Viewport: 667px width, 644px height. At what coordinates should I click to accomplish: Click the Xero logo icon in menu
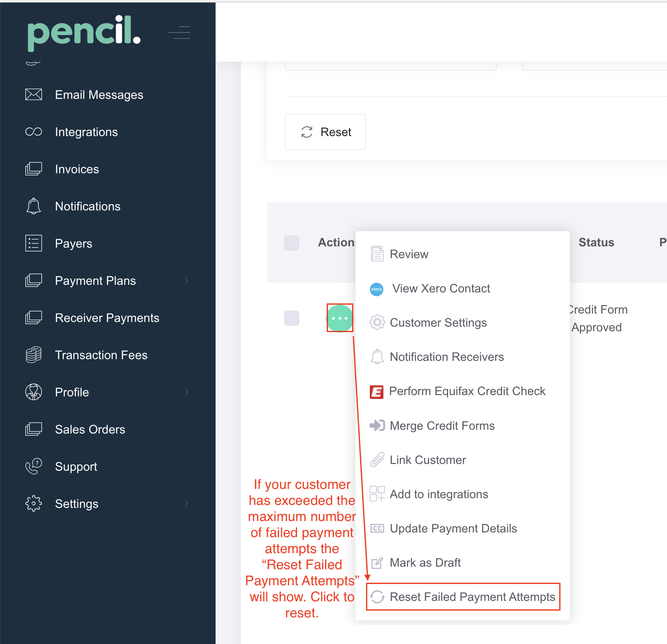[x=377, y=289]
